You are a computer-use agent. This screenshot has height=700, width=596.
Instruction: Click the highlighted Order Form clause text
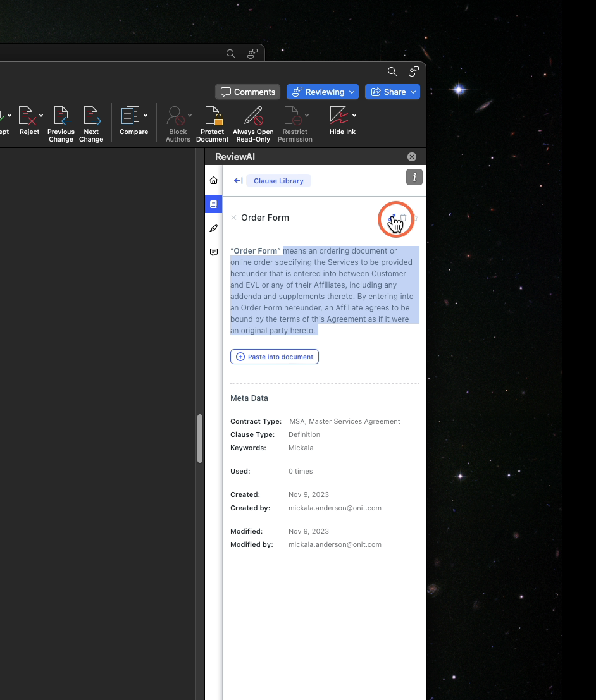click(x=325, y=291)
